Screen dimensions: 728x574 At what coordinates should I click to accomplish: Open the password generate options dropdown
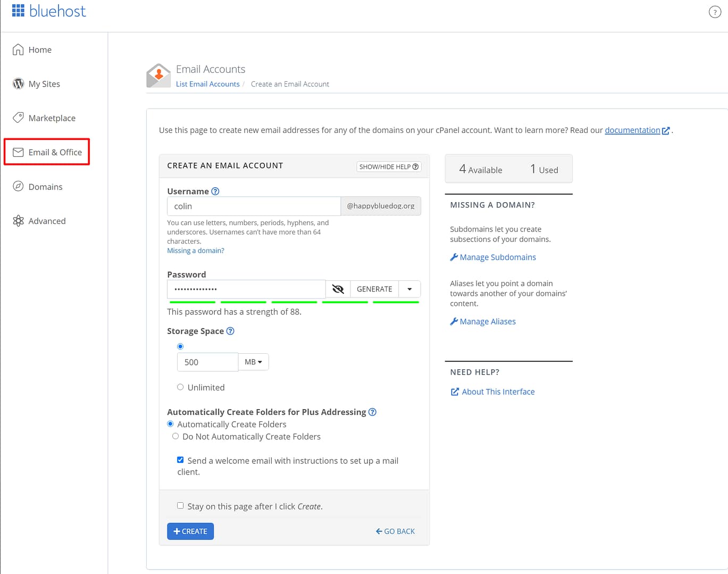(x=409, y=289)
